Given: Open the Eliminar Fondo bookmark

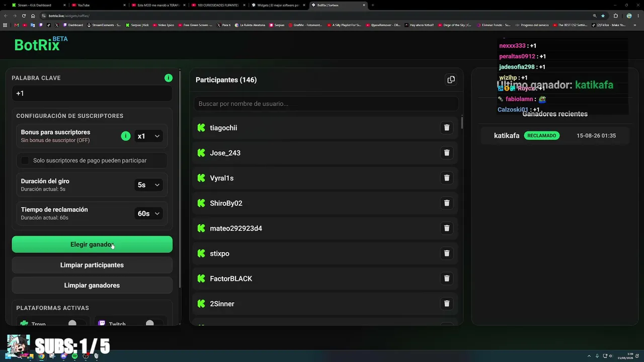Looking at the screenshot, I should 493,25.
